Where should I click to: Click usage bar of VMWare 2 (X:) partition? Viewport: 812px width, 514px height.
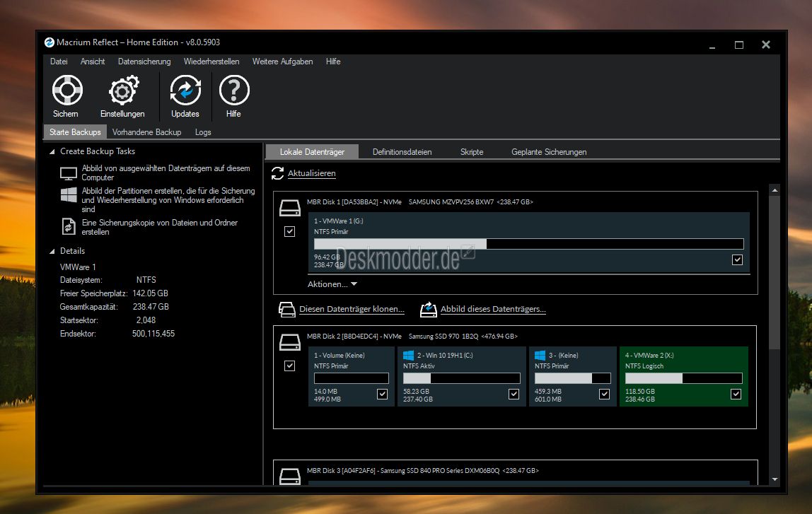pyautogui.click(x=683, y=378)
